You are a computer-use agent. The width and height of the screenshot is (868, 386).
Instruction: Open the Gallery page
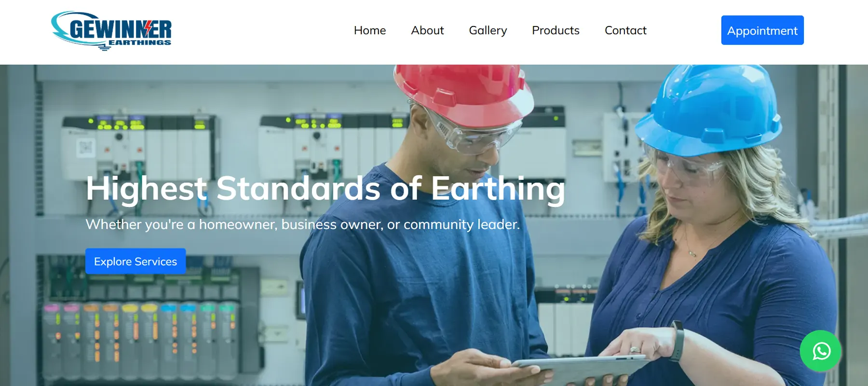coord(488,30)
